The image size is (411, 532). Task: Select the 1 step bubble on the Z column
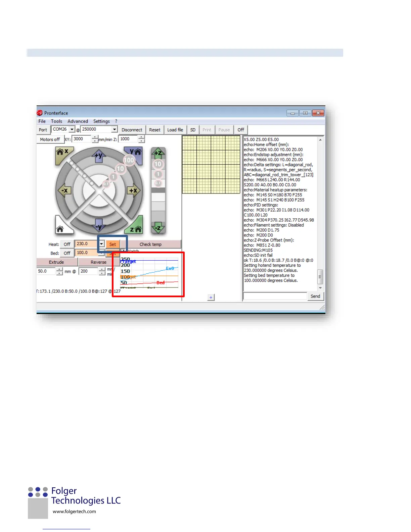pyautogui.click(x=158, y=174)
